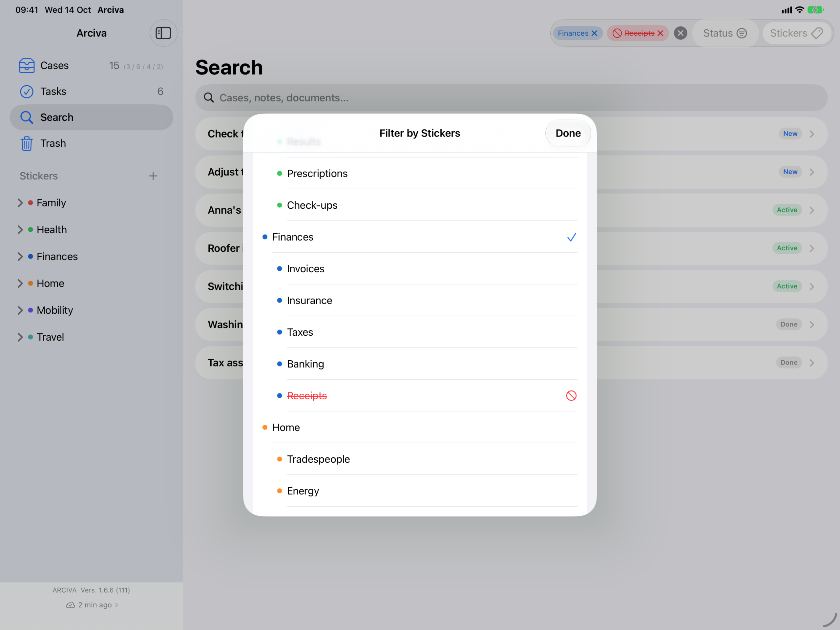This screenshot has height=630, width=840.
Task: Click Active badge on Switchi case
Action: click(787, 286)
